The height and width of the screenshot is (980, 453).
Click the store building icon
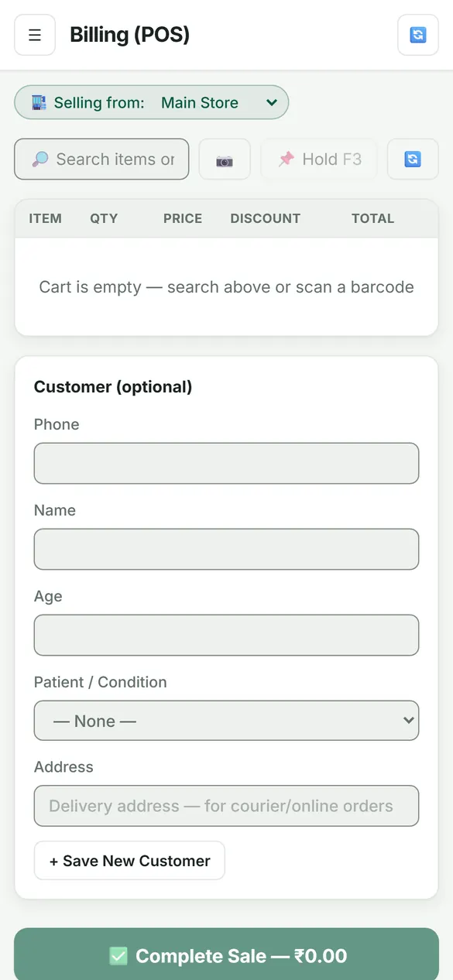click(39, 102)
